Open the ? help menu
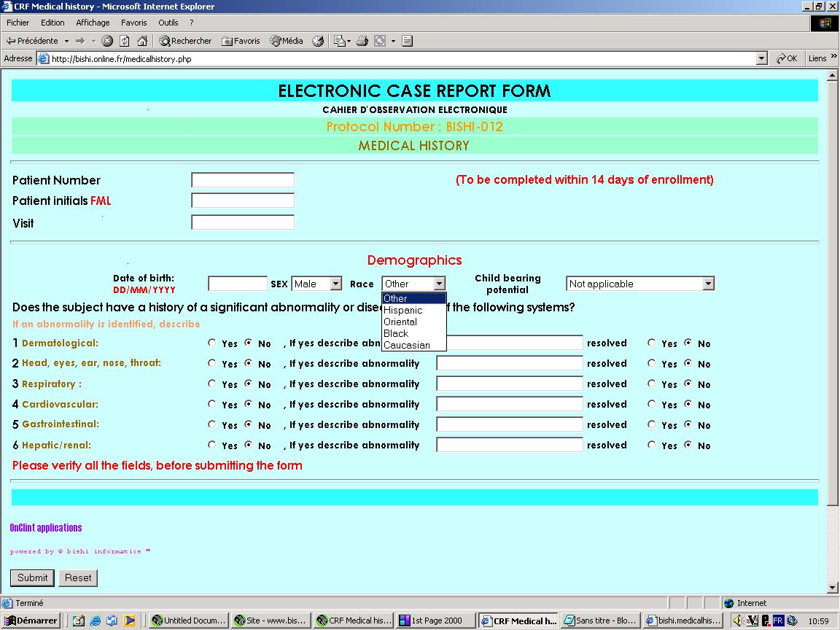The height and width of the screenshot is (630, 840). point(191,23)
